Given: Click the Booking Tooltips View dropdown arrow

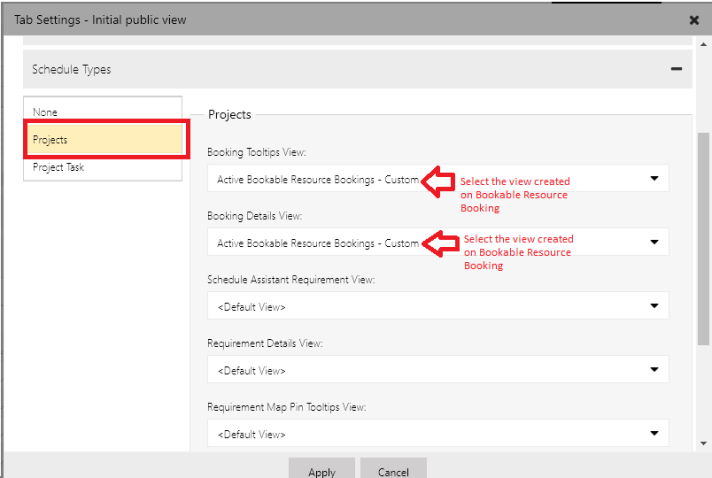Looking at the screenshot, I should [654, 179].
